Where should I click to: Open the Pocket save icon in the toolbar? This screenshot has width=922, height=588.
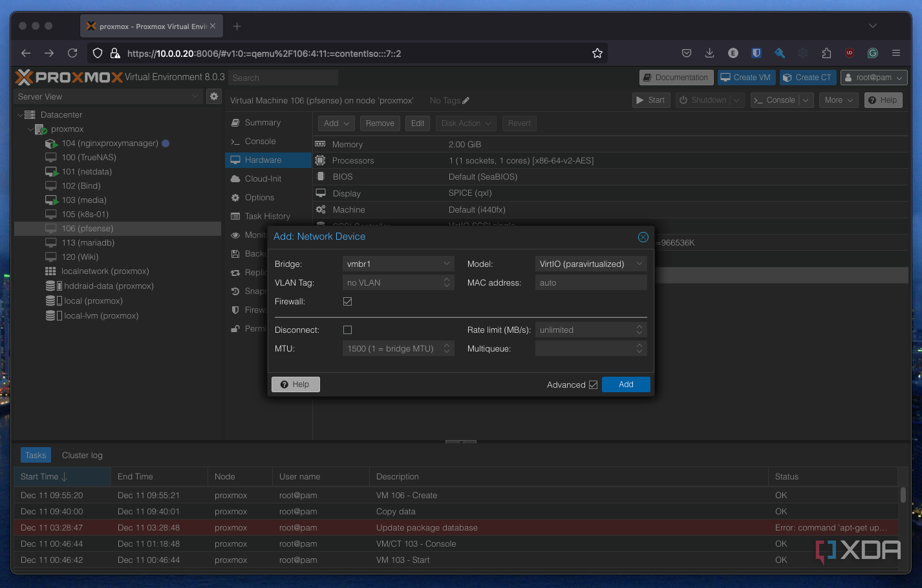[687, 53]
